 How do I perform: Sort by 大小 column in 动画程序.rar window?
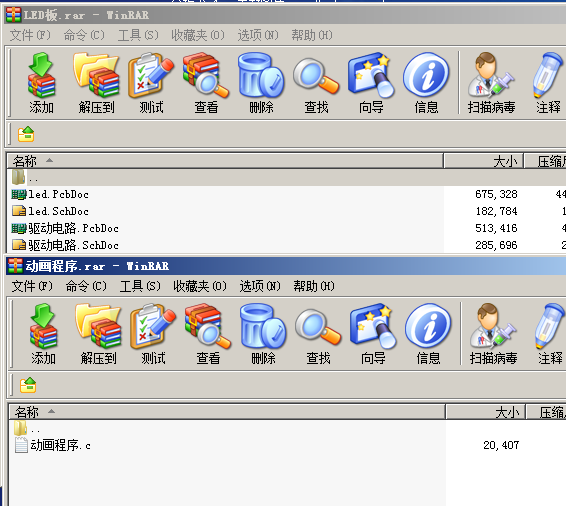tap(485, 412)
